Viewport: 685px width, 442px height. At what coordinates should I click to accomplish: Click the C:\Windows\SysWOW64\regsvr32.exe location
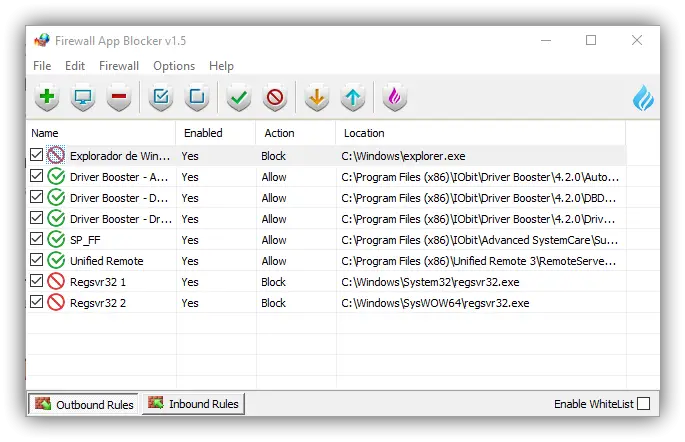click(x=435, y=303)
